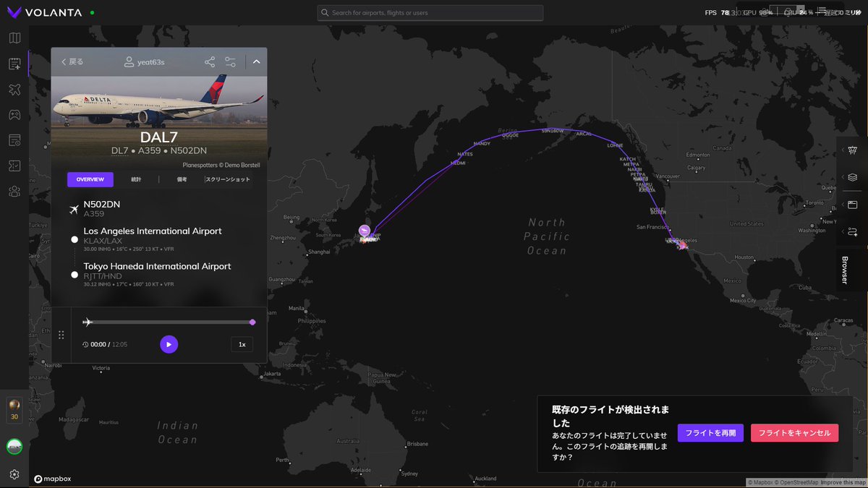
Task: Open the gamepad simulator icon in sidebar
Action: [x=14, y=114]
